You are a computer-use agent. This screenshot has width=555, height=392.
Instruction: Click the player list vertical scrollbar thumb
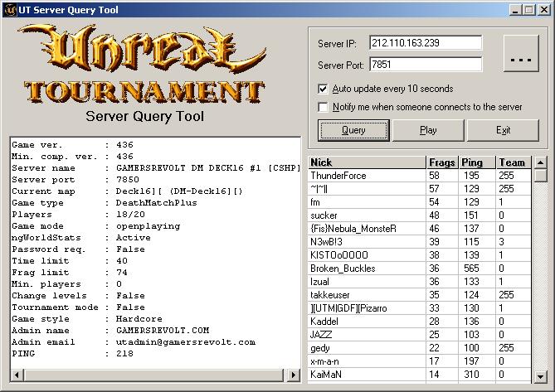coord(540,176)
